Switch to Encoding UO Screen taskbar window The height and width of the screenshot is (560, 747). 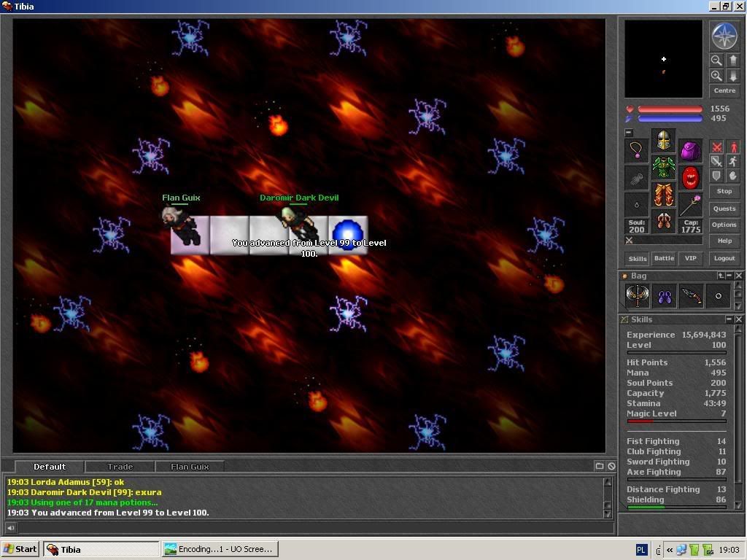point(220,549)
